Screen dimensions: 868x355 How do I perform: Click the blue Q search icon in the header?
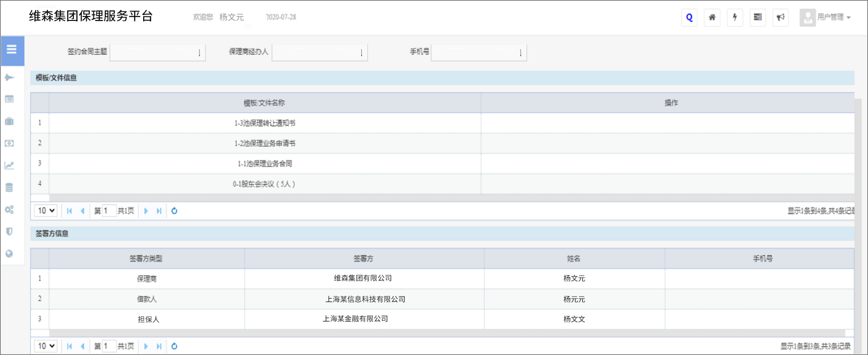click(689, 17)
